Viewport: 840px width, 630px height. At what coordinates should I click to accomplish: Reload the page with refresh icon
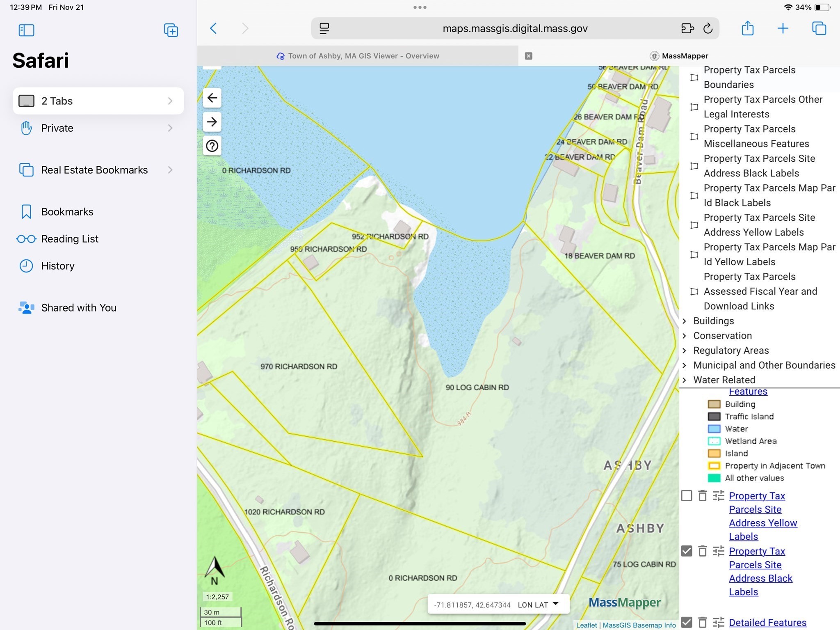(x=708, y=28)
